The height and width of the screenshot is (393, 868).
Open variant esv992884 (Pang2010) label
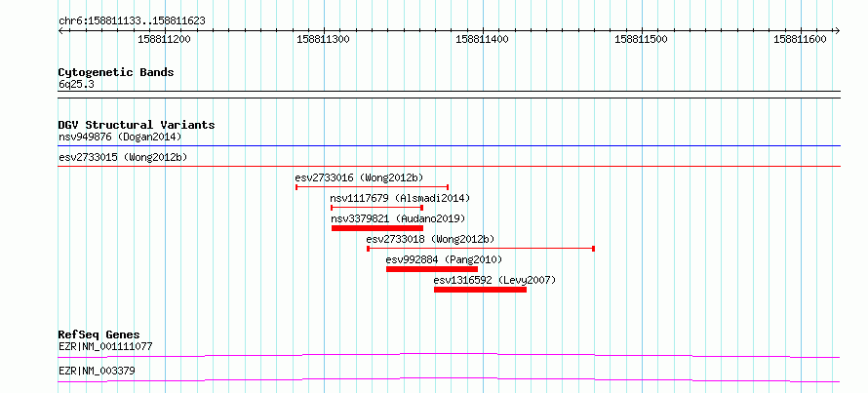click(444, 259)
